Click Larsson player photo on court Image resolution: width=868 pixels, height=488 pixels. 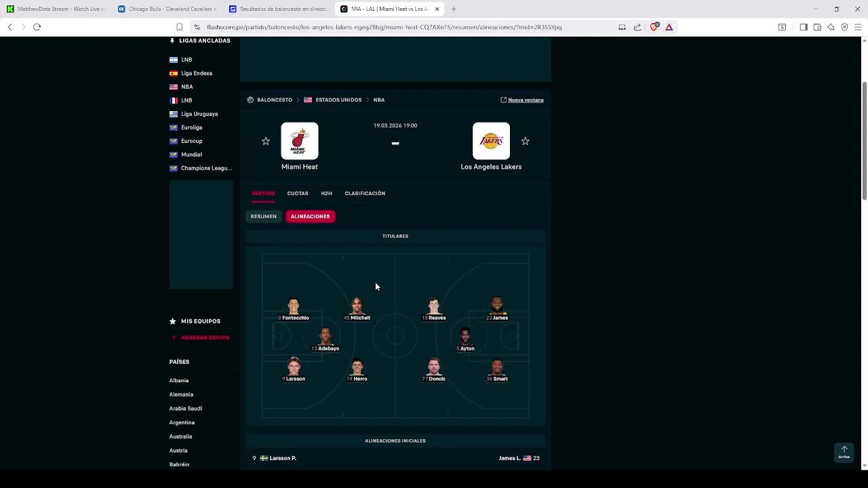click(x=294, y=367)
